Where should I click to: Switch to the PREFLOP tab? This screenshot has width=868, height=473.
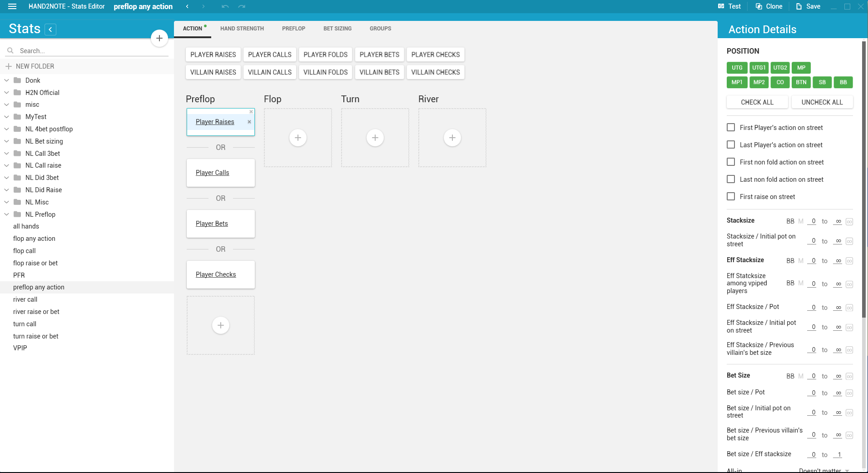[293, 29]
